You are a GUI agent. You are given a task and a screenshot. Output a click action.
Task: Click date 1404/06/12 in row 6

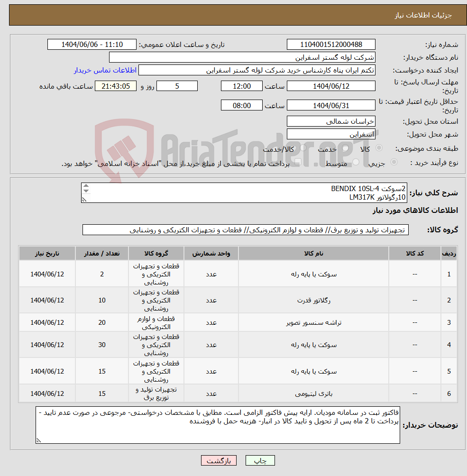pyautogui.click(x=47, y=394)
